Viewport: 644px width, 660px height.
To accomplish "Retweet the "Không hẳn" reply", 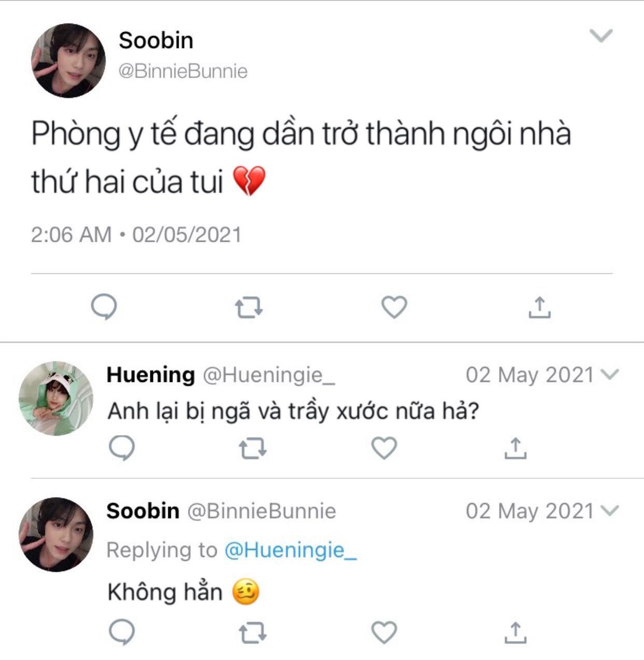I will point(253,633).
